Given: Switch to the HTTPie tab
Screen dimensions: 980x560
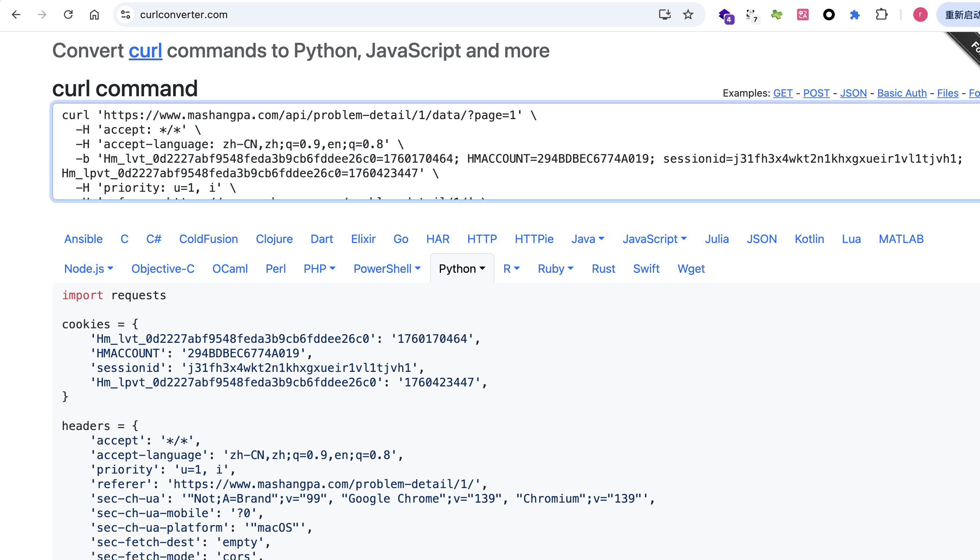Looking at the screenshot, I should 534,239.
